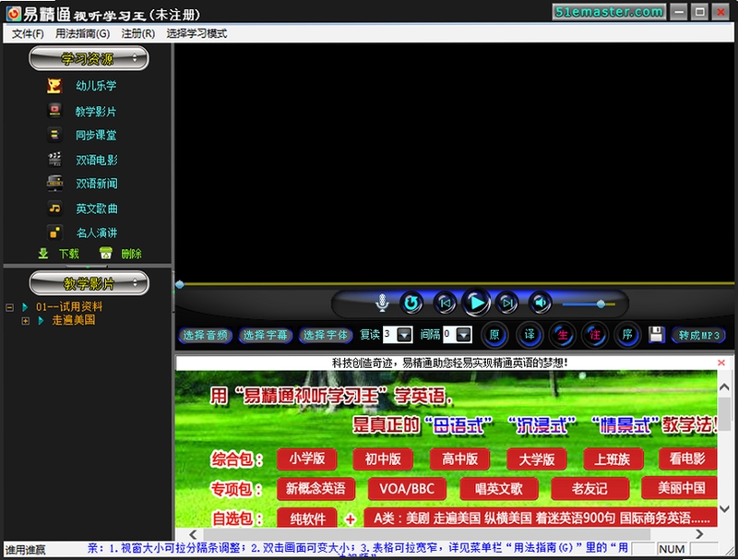Click the volume slider handle
This screenshot has height=560, width=738.
pos(601,304)
